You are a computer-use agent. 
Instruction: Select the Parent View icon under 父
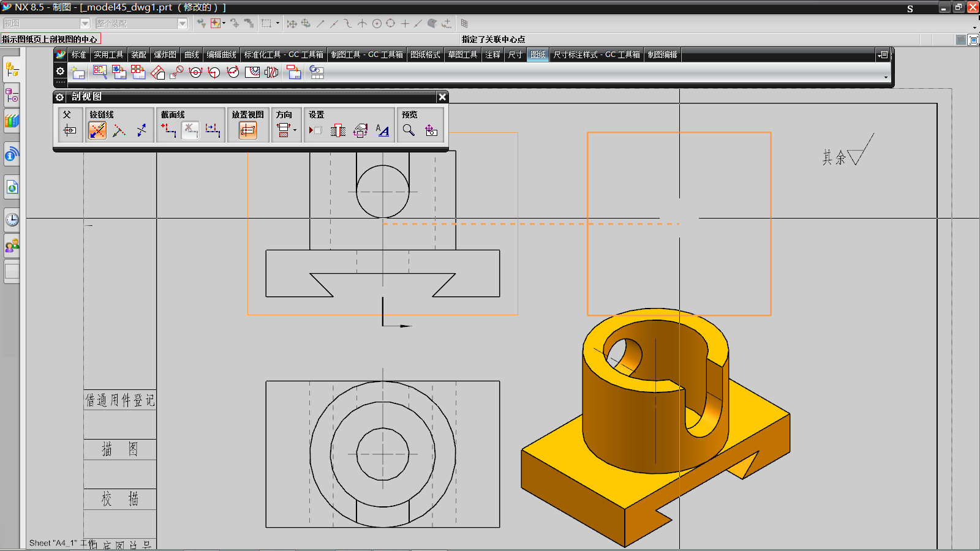[x=70, y=130]
